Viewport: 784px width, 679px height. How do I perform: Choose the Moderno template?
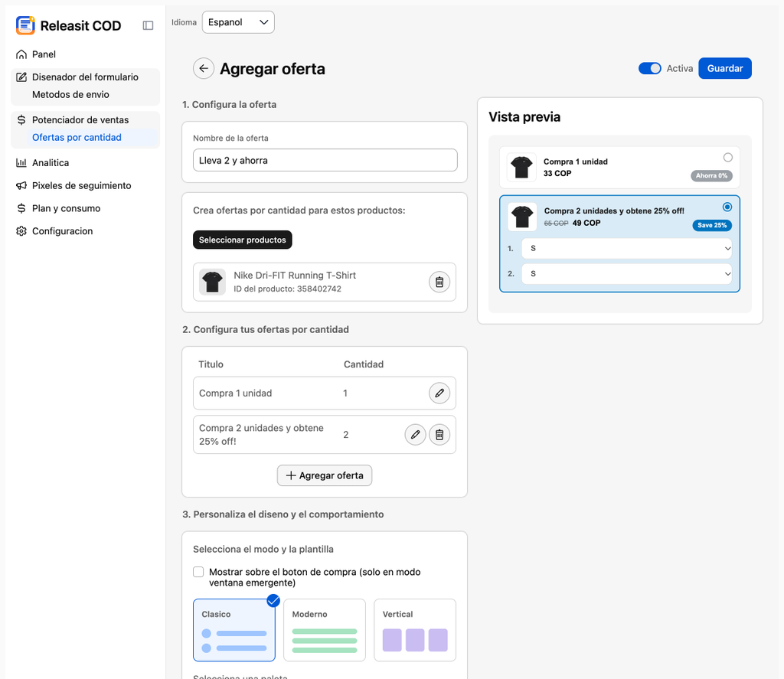pyautogui.click(x=325, y=630)
